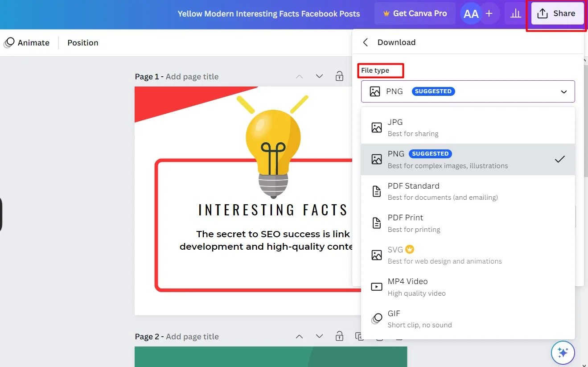Click the lock icon for Page 1

pos(339,76)
